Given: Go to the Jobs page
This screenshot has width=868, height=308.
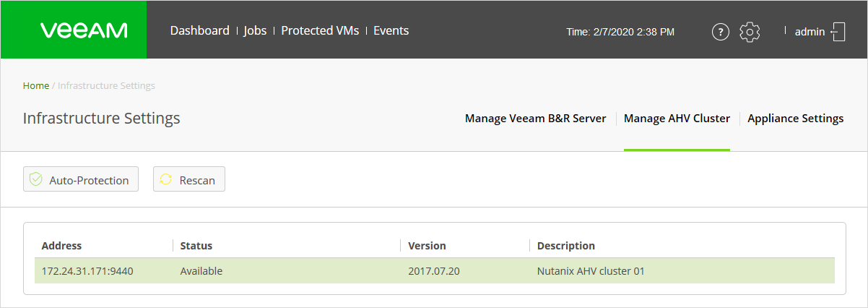Looking at the screenshot, I should [255, 30].
